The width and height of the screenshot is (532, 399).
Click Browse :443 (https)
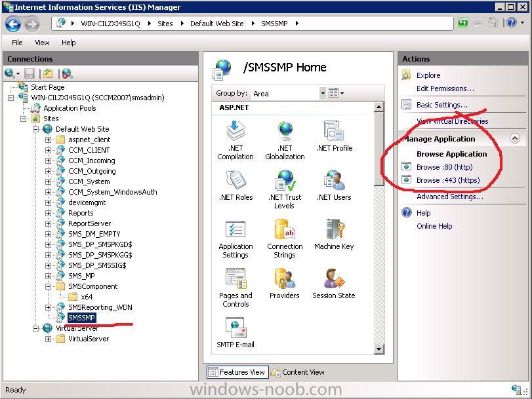(448, 180)
